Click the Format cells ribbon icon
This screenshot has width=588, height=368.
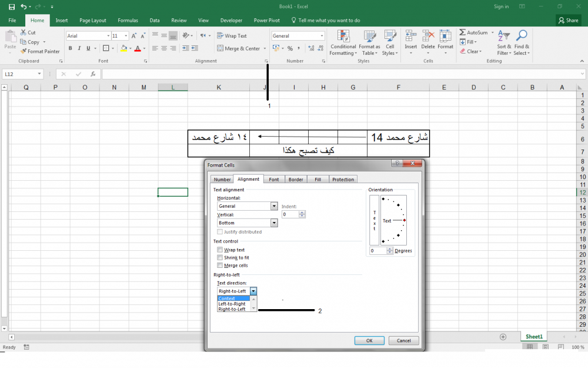(x=445, y=36)
